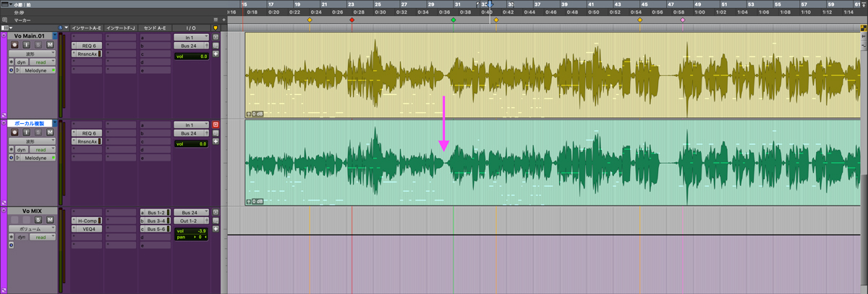
Task: Open RnsncAx insert on ボーカル複製 track
Action: (x=87, y=141)
